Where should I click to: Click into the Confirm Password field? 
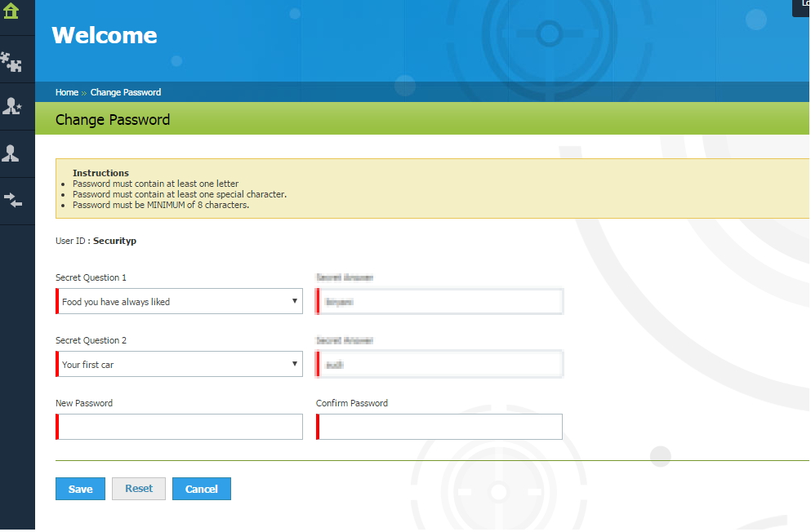[439, 427]
